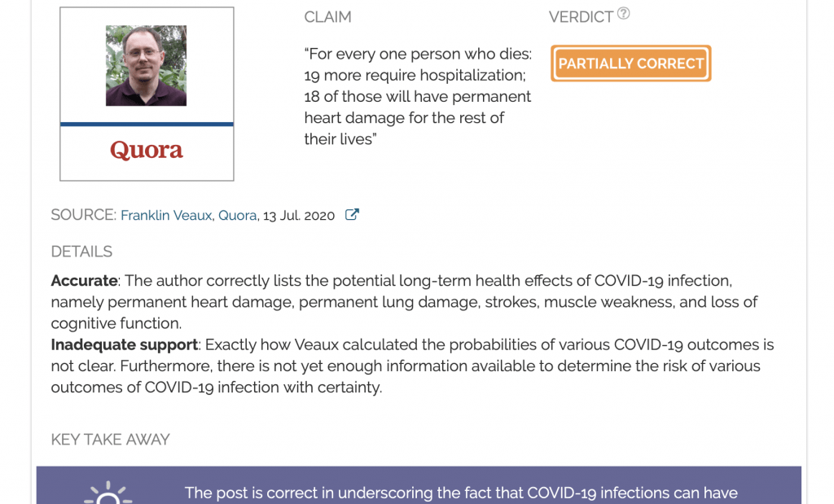Click the PARTIALLY CORRECT verdict badge
This screenshot has height=504, width=834.
pos(630,64)
